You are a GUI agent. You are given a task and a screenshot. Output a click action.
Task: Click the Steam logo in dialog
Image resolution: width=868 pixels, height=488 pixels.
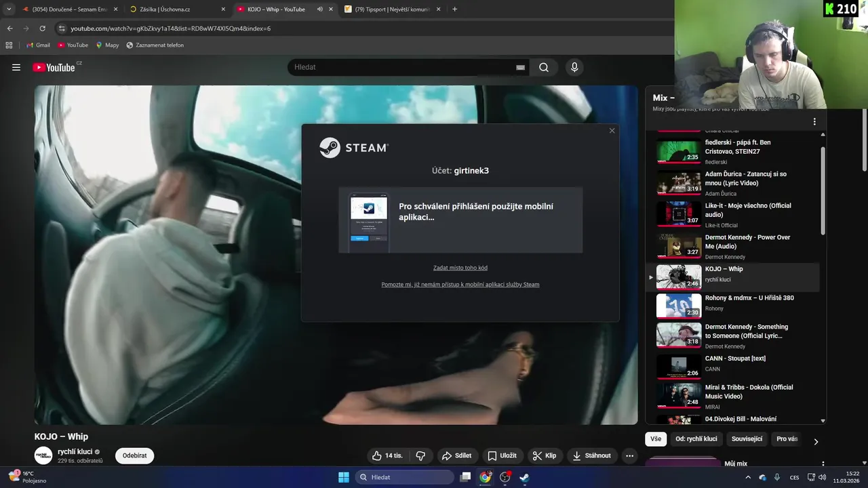[x=354, y=148]
